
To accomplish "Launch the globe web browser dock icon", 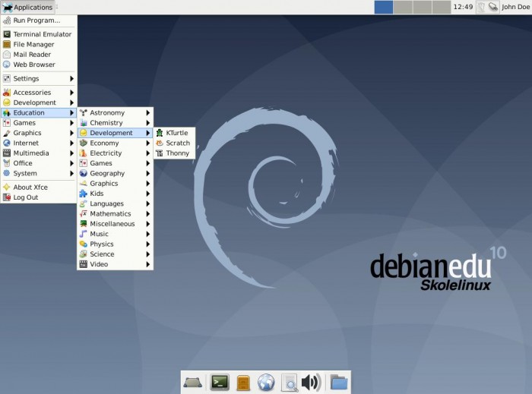I will (265, 382).
